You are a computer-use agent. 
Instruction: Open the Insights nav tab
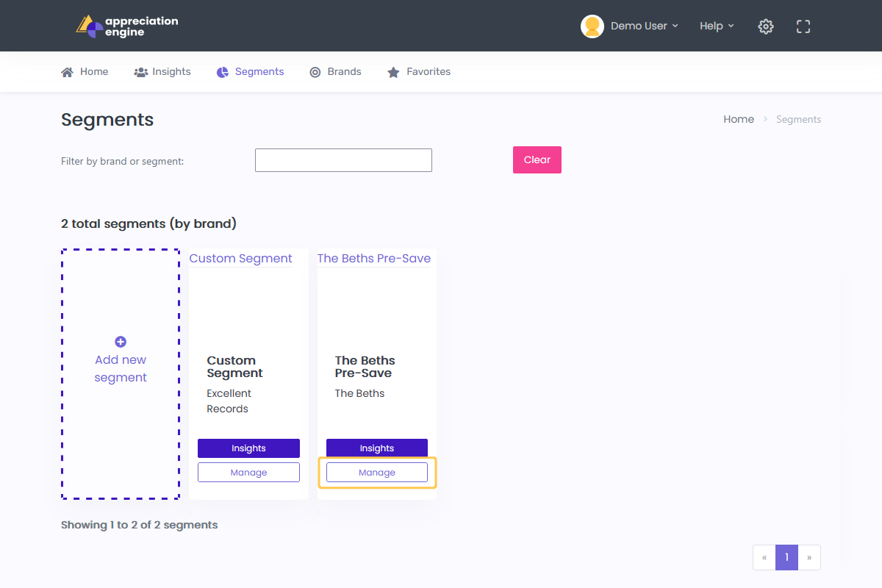pyautogui.click(x=162, y=72)
